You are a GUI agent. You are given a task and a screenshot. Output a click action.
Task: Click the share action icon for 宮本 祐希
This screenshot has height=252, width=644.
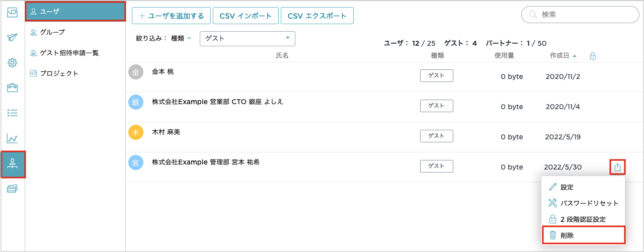tap(617, 167)
